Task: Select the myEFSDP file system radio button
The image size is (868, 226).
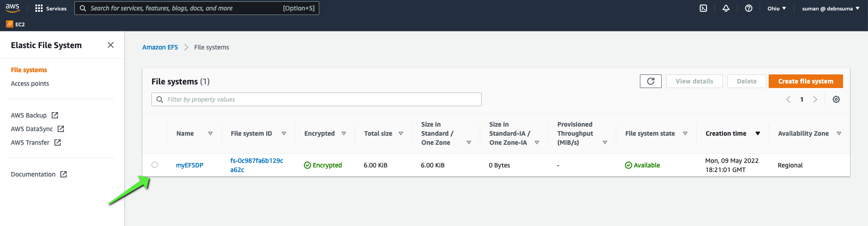Action: click(155, 165)
